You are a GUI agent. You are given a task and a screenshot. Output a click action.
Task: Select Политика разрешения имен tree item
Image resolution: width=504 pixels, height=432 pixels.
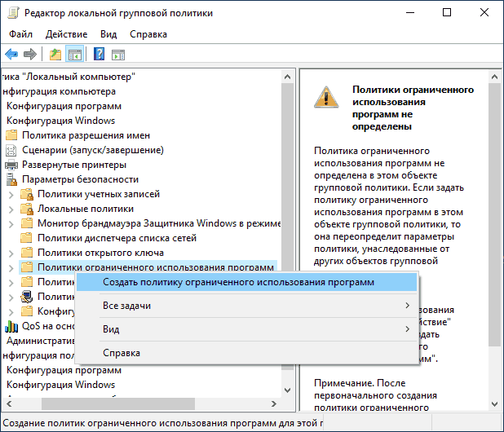coord(86,135)
